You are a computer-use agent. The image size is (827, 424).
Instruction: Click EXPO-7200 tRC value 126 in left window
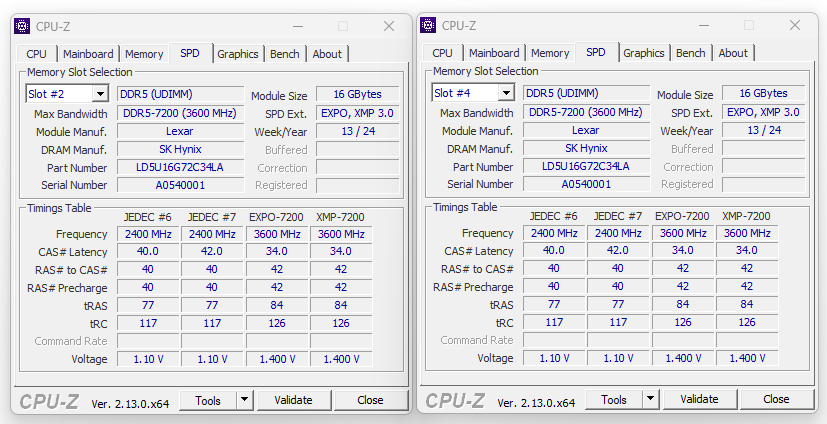pyautogui.click(x=277, y=323)
